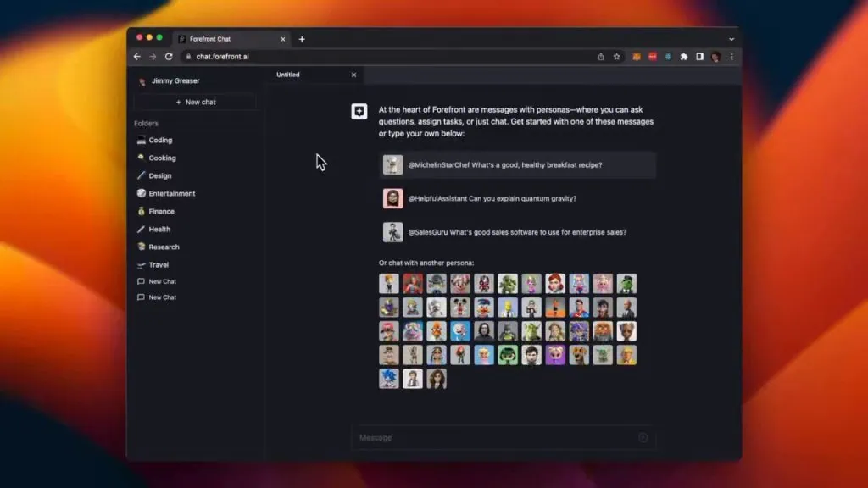
Task: Open the Coding folder icon
Action: (141, 140)
